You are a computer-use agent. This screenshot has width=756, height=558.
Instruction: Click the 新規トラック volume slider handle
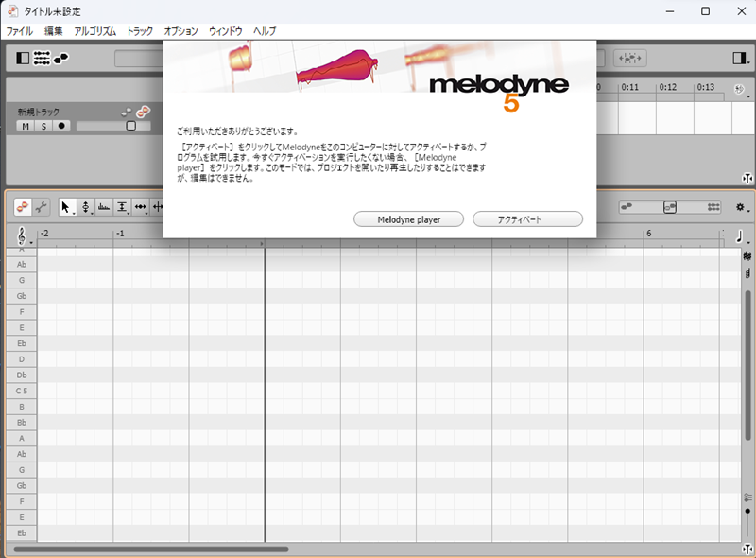click(x=130, y=126)
